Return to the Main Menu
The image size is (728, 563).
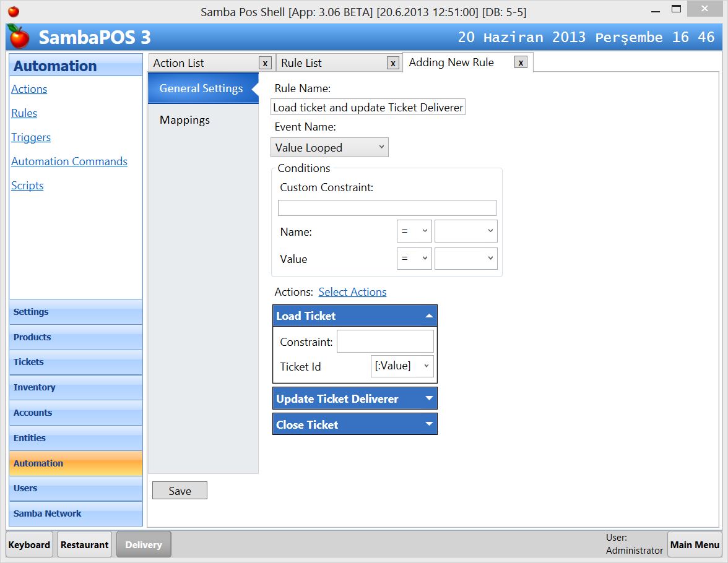tap(695, 544)
